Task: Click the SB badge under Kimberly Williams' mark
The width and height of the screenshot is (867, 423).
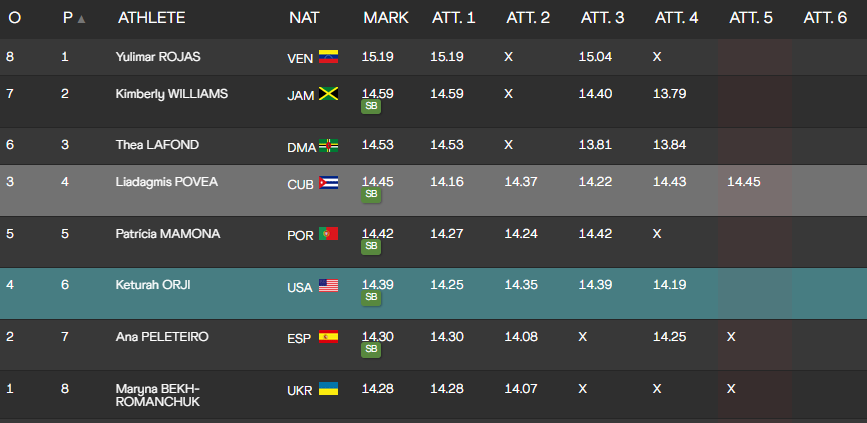Action: pyautogui.click(x=371, y=106)
